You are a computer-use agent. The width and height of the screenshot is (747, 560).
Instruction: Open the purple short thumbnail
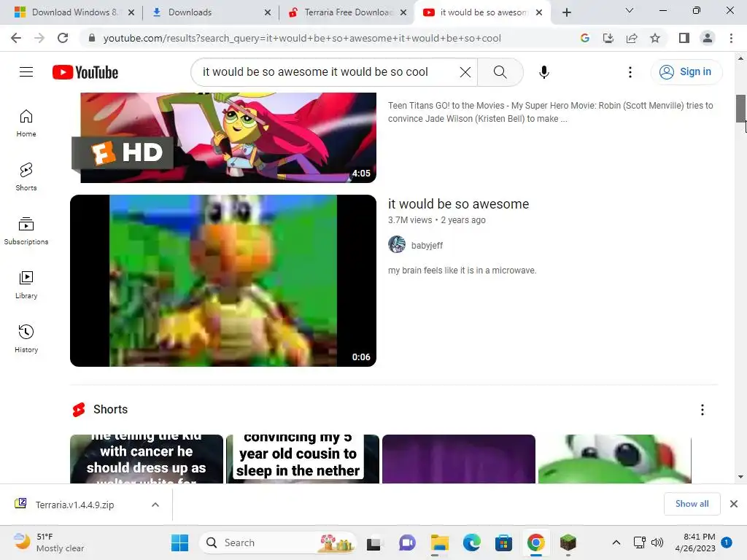point(459,459)
